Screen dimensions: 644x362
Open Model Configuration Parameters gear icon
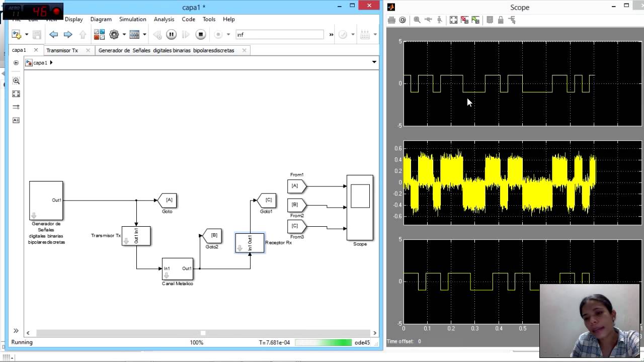tap(114, 35)
